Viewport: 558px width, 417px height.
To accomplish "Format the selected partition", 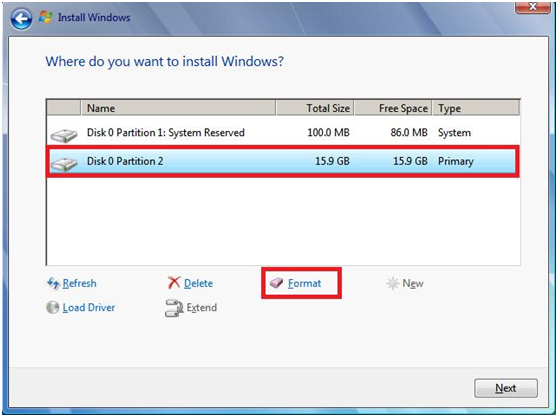I will pyautogui.click(x=304, y=284).
